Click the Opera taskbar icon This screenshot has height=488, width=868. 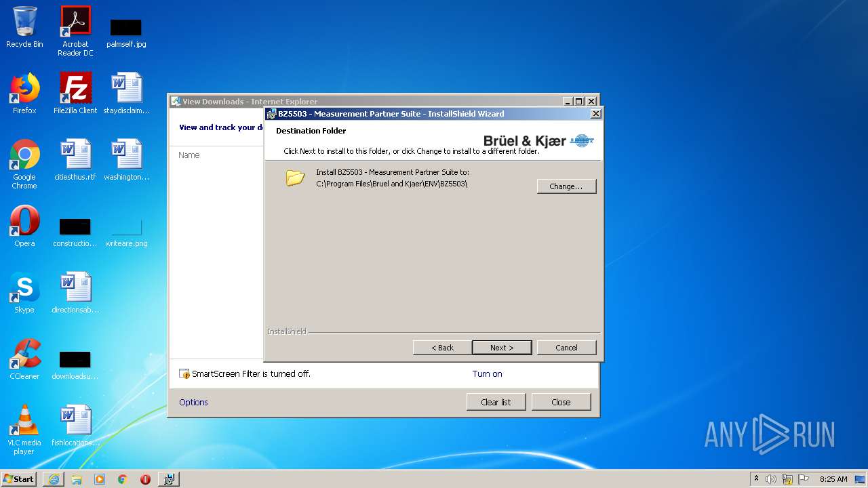tap(145, 479)
